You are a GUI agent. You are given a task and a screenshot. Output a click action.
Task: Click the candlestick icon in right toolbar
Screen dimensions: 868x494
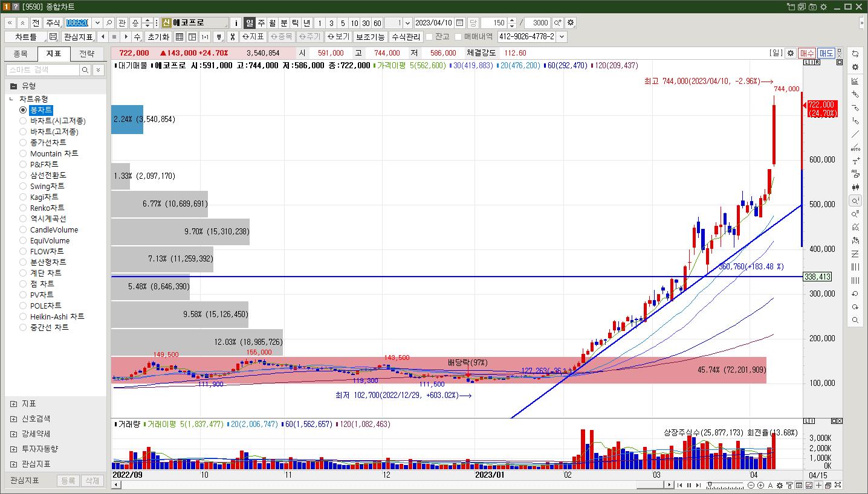(855, 187)
